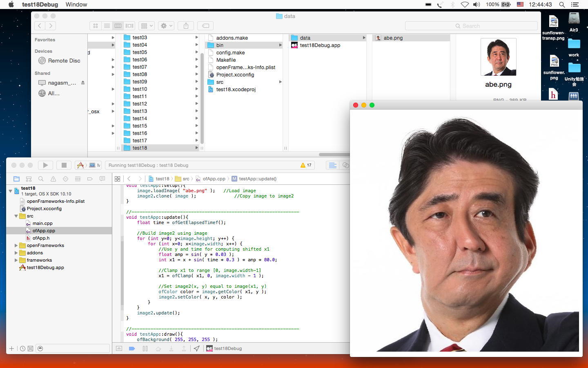588x368 pixels.
Task: Switch Finder to list view
Action: (107, 26)
